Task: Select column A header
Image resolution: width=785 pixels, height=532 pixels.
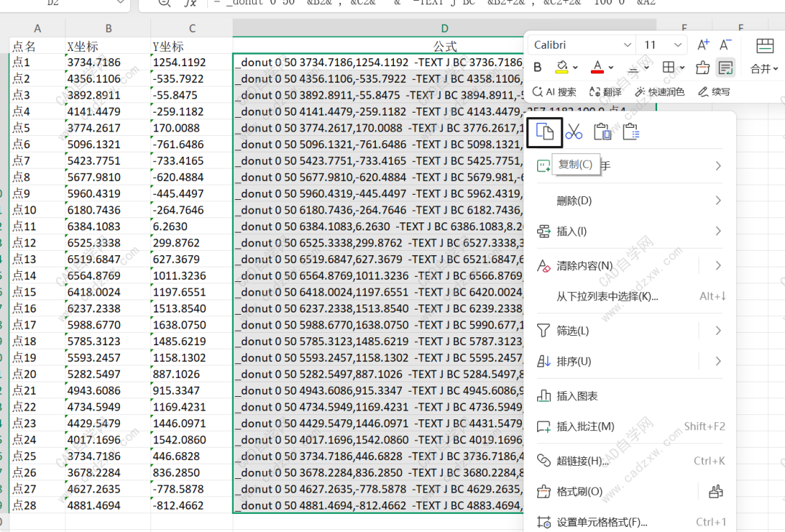Action: [37, 28]
